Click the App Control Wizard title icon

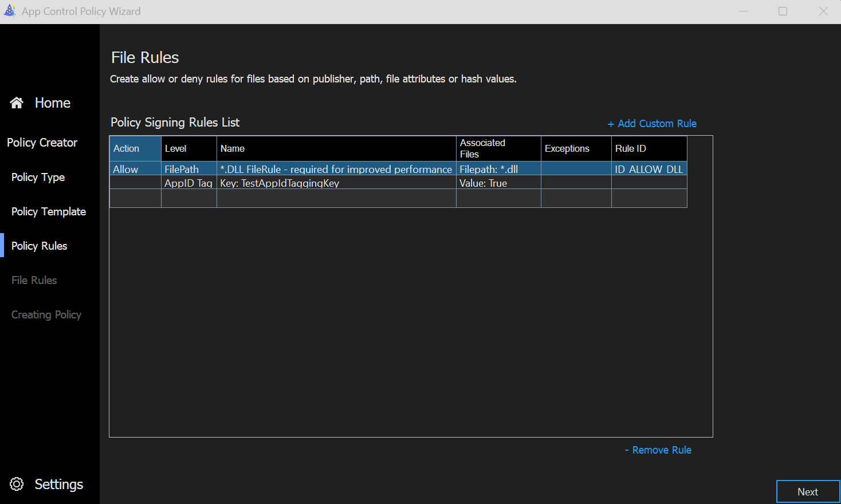point(10,11)
